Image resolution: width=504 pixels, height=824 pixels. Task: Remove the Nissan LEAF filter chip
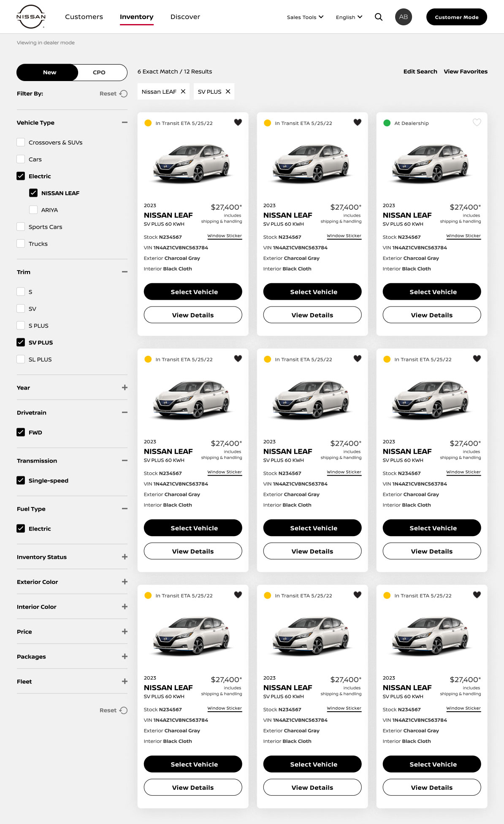[x=183, y=92]
